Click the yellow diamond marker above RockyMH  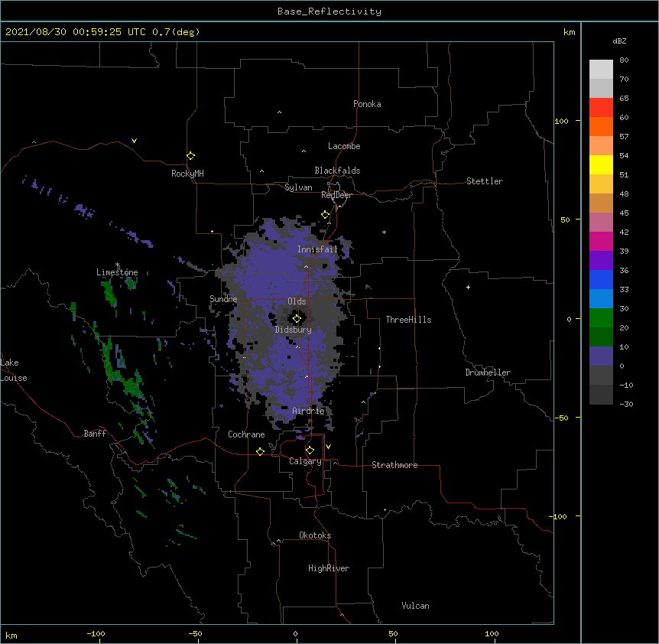(x=190, y=156)
